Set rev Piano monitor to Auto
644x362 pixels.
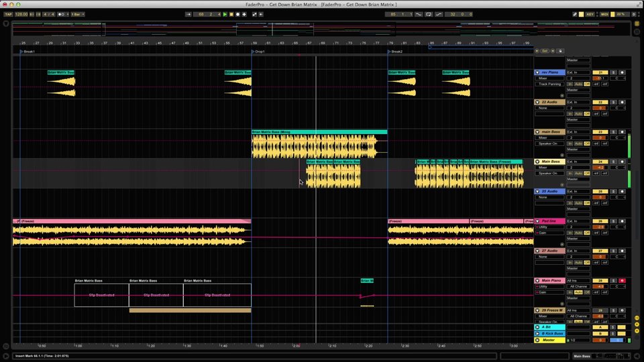pyautogui.click(x=578, y=84)
